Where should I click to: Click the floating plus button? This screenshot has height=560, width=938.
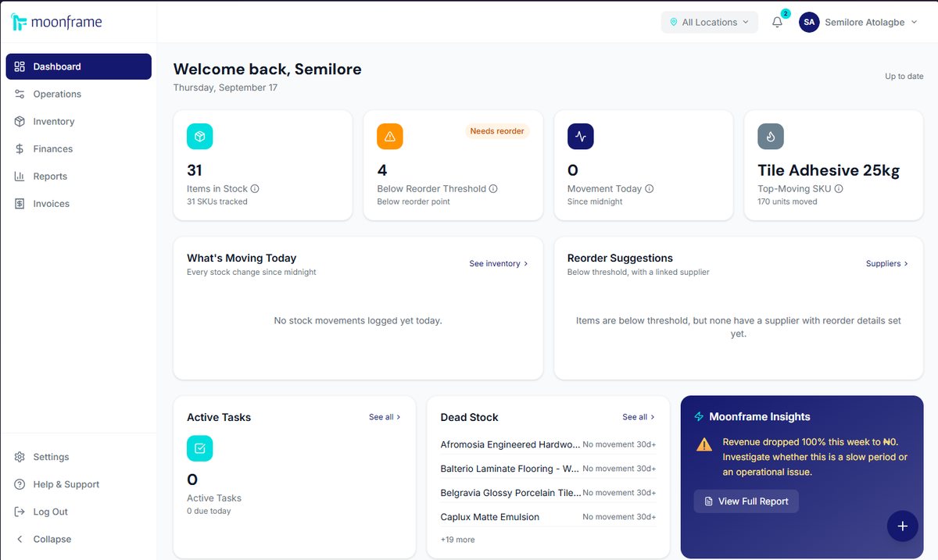(x=902, y=526)
